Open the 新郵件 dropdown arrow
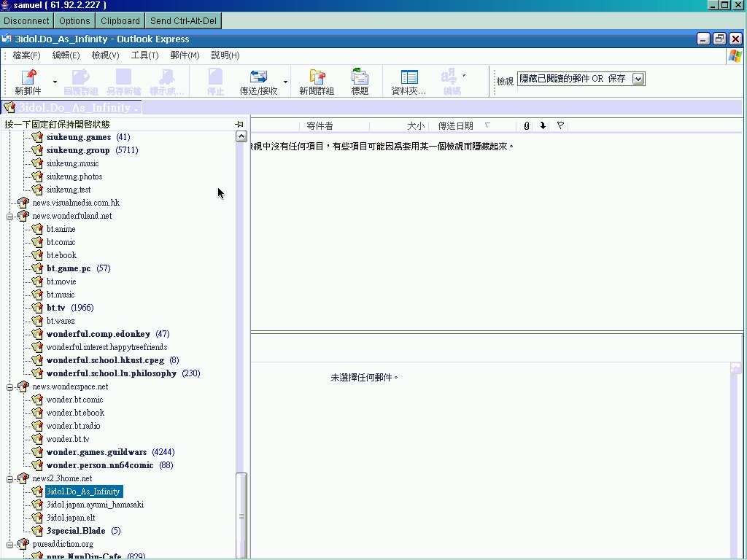This screenshot has height=560, width=747. 55,82
